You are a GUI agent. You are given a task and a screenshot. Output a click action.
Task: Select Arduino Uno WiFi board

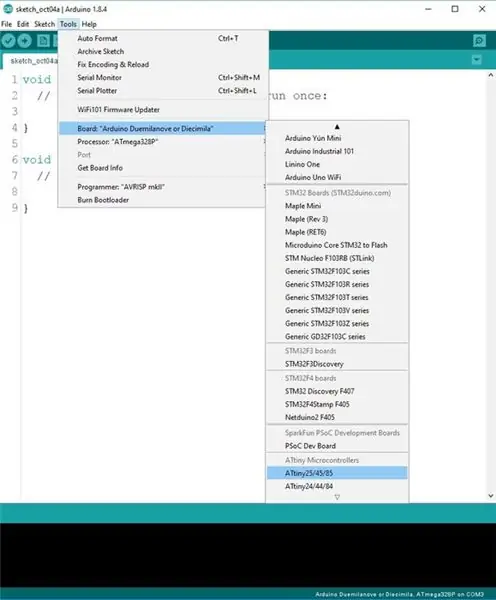tap(337, 177)
